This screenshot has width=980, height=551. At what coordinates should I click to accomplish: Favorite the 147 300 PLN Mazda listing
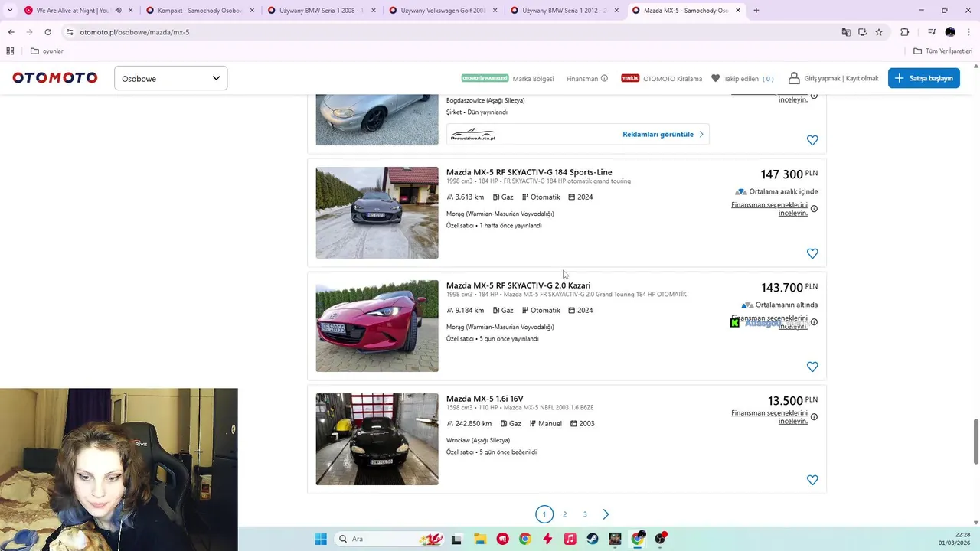812,253
